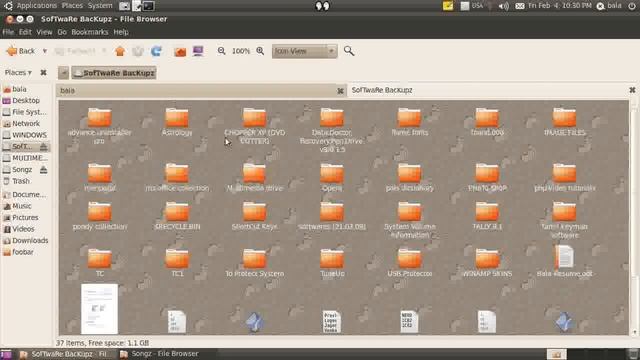The image size is (640, 360).
Task: Click the 100% zoom level button
Action: (241, 51)
